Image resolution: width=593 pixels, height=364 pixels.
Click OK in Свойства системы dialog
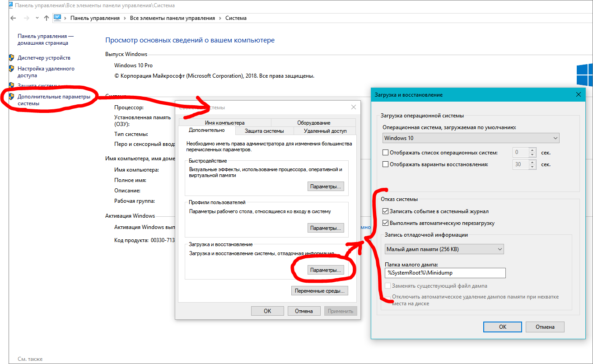coord(267,311)
